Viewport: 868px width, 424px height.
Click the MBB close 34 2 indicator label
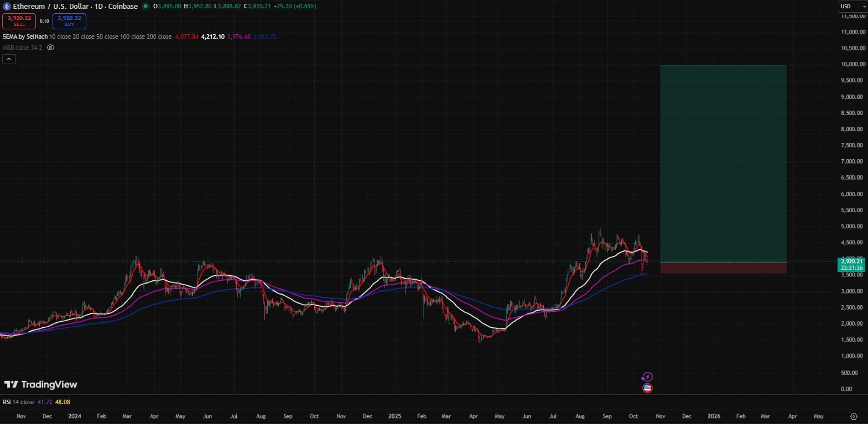coord(22,48)
